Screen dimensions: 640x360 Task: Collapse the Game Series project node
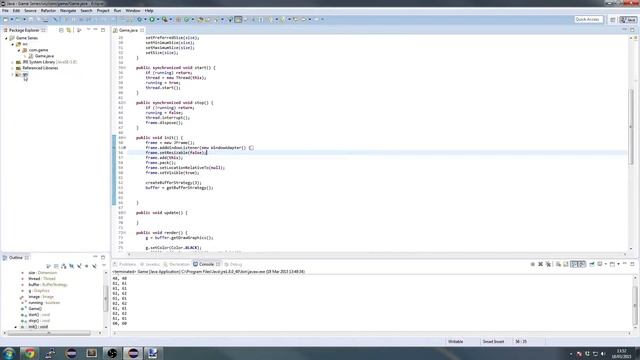(6, 38)
